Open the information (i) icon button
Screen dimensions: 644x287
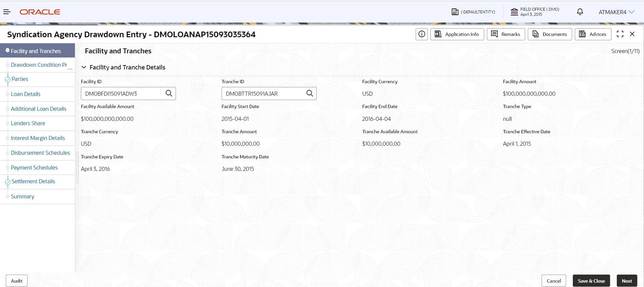[x=422, y=34]
